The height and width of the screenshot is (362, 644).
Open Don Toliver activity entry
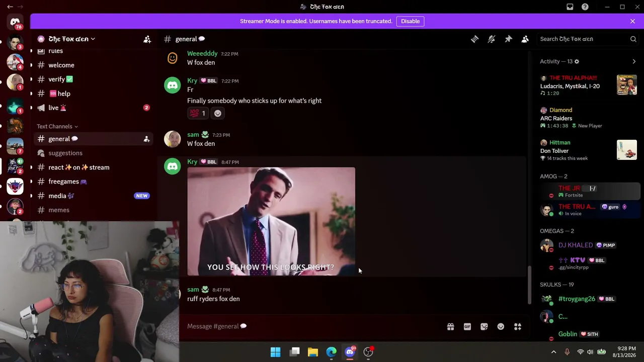click(588, 150)
